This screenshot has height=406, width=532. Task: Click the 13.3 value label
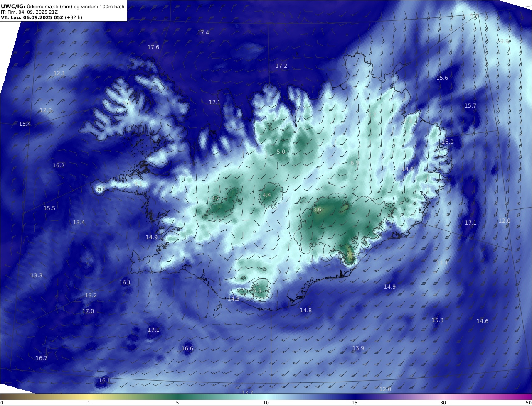point(37,276)
